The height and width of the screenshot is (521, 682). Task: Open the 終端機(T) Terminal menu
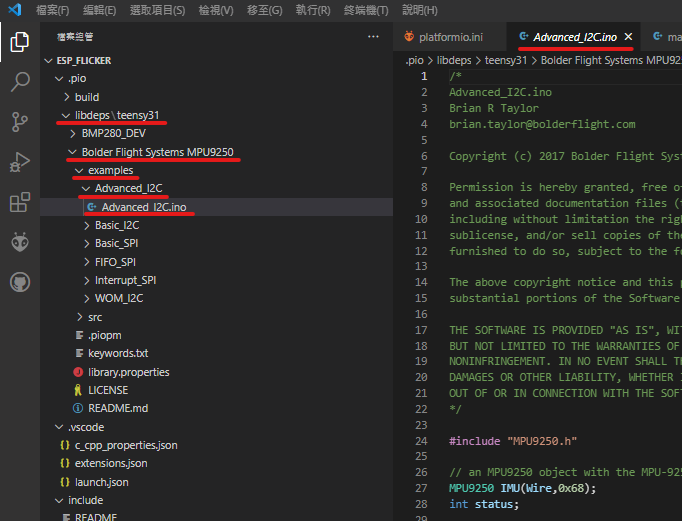tap(366, 10)
